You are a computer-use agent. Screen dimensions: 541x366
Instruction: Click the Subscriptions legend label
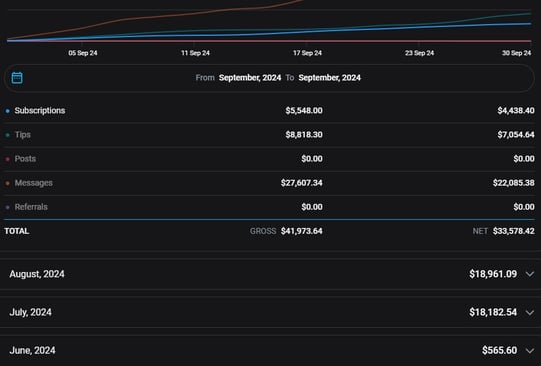coord(40,110)
